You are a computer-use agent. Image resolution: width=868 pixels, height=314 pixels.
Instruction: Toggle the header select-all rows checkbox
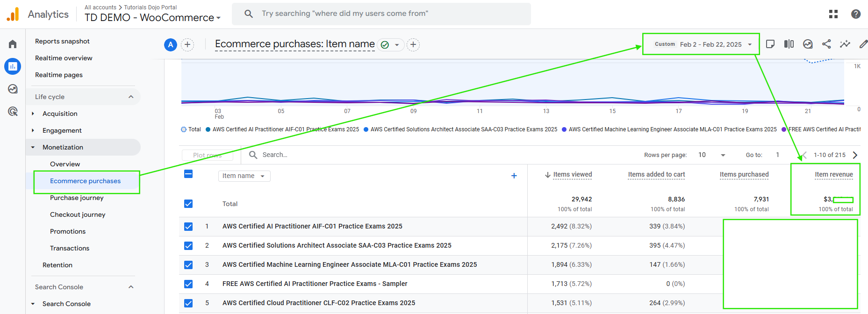(x=188, y=174)
